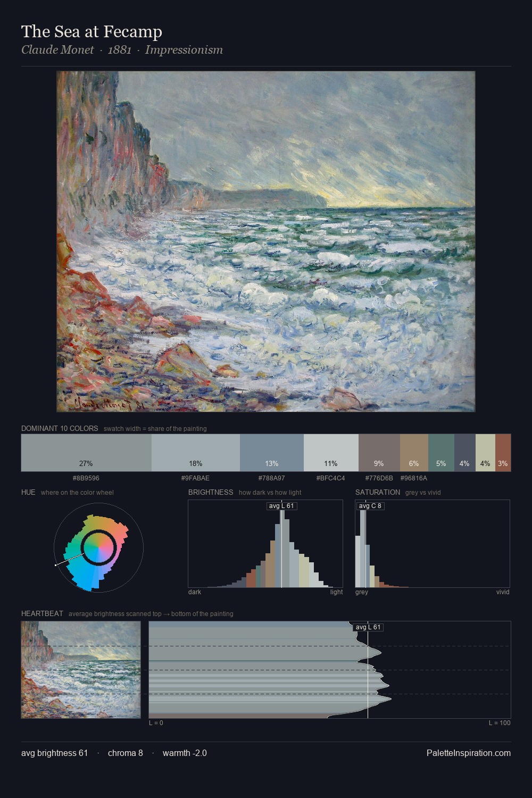
Task: Visit the PaletteInspiration.com link
Action: [x=469, y=753]
